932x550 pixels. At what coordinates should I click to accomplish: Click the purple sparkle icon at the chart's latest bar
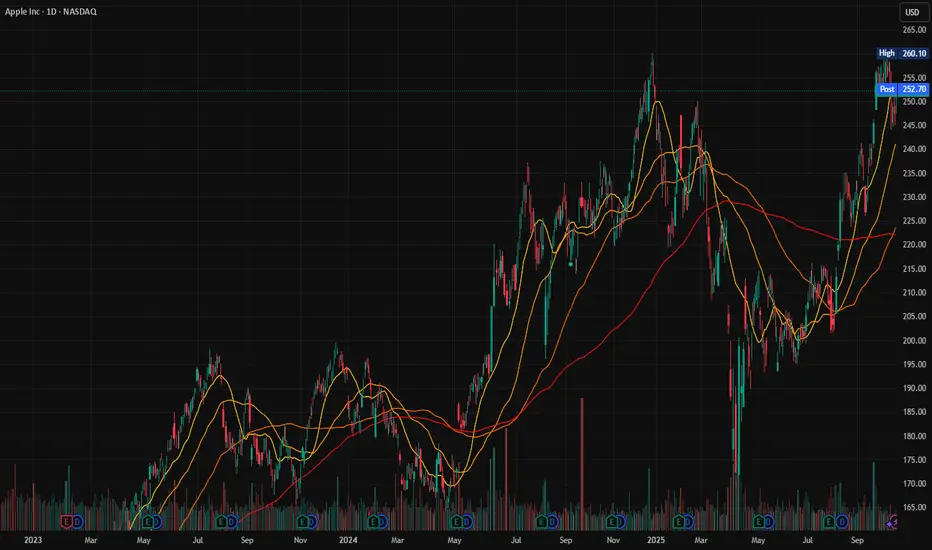tap(892, 523)
